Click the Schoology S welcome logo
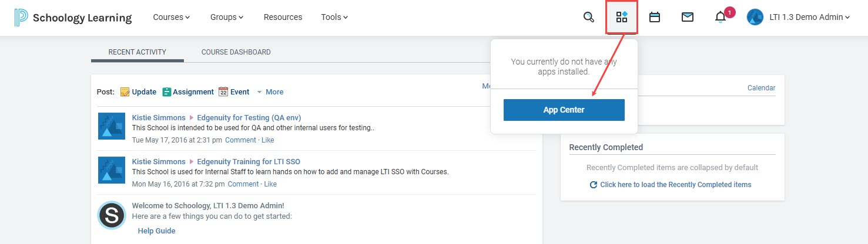This screenshot has width=868, height=244. coord(112,215)
